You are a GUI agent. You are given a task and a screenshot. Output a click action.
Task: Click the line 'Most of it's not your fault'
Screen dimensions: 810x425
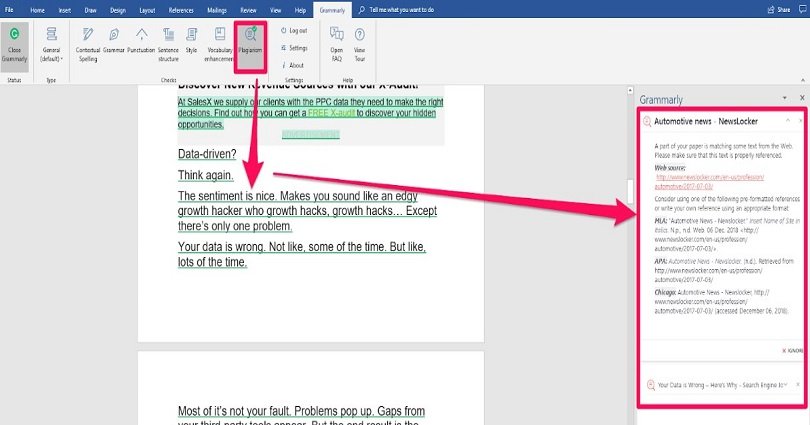pos(301,411)
